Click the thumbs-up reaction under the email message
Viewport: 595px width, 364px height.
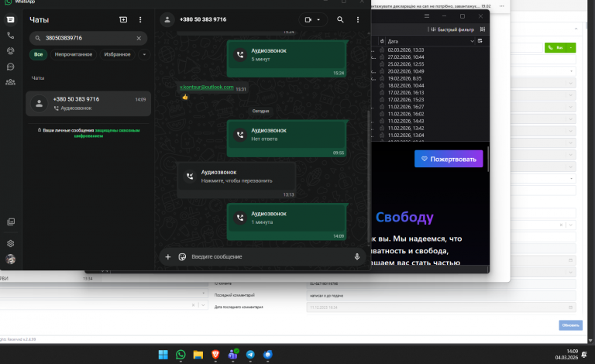pyautogui.click(x=185, y=97)
